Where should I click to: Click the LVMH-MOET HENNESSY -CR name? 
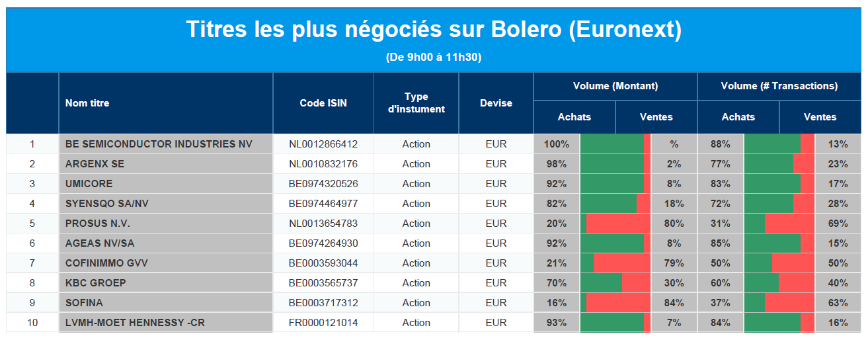pyautogui.click(x=135, y=323)
